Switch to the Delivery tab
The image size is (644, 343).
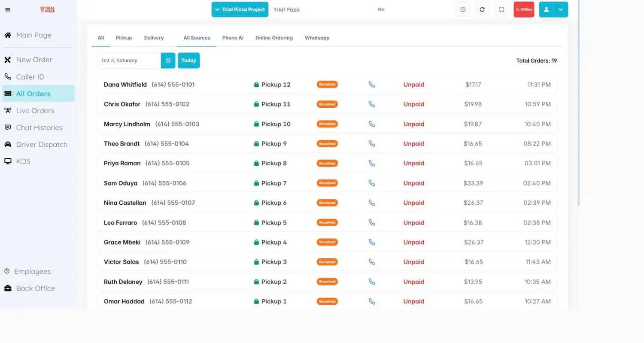coord(154,38)
